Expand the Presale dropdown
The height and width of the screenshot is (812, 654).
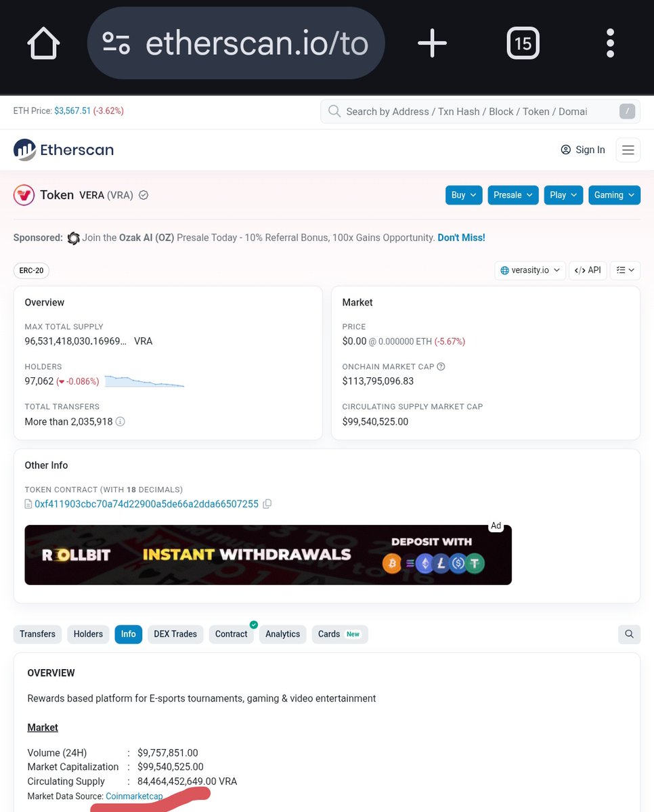click(513, 195)
